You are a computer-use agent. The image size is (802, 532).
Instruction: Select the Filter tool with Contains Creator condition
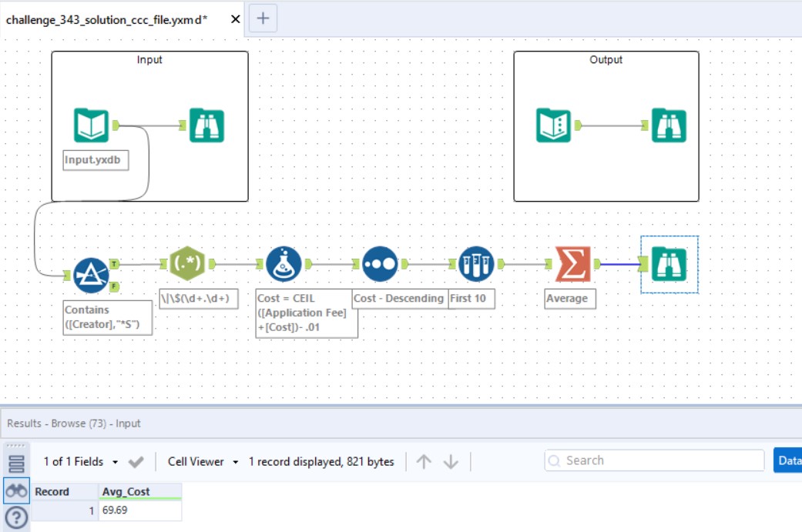tap(91, 273)
